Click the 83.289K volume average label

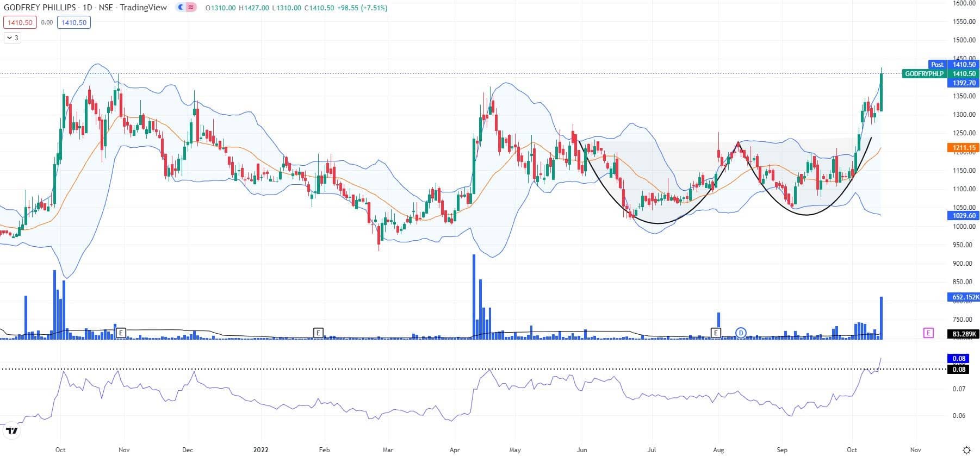[x=963, y=334]
